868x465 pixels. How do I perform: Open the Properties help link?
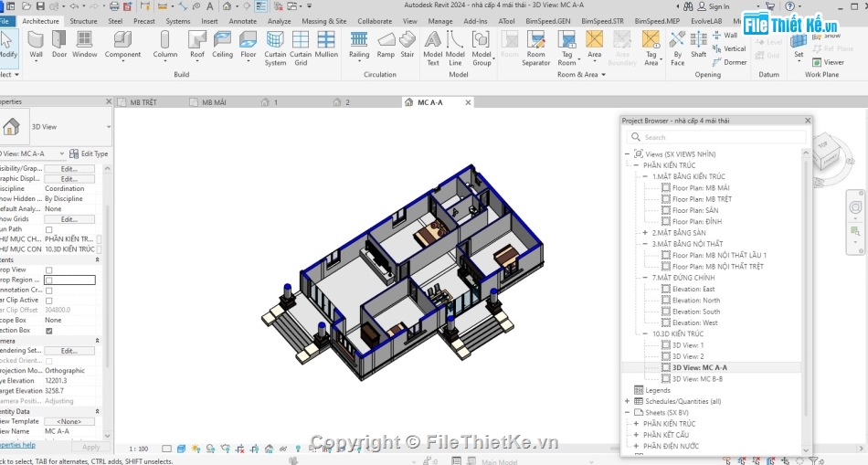pos(17,445)
